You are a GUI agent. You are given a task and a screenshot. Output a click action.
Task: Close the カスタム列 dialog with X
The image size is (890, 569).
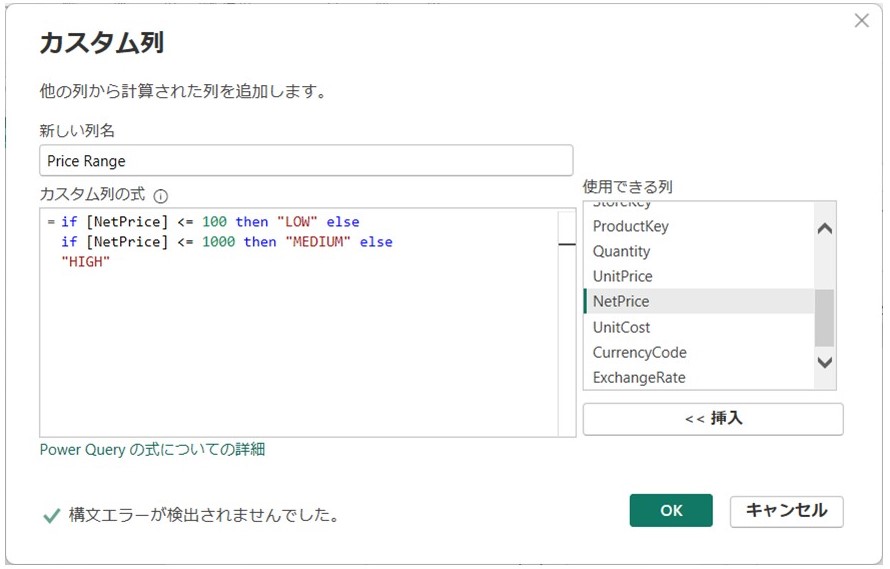(x=861, y=21)
